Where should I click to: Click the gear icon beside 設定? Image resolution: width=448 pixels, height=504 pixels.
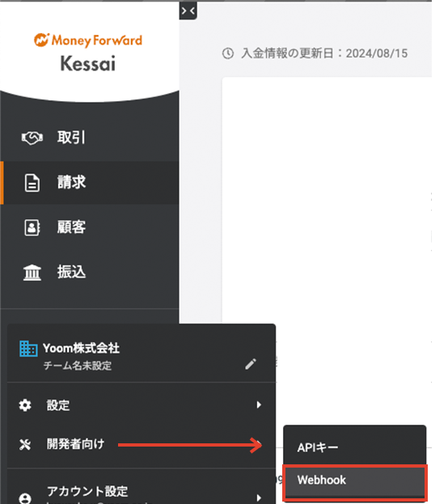pyautogui.click(x=25, y=405)
